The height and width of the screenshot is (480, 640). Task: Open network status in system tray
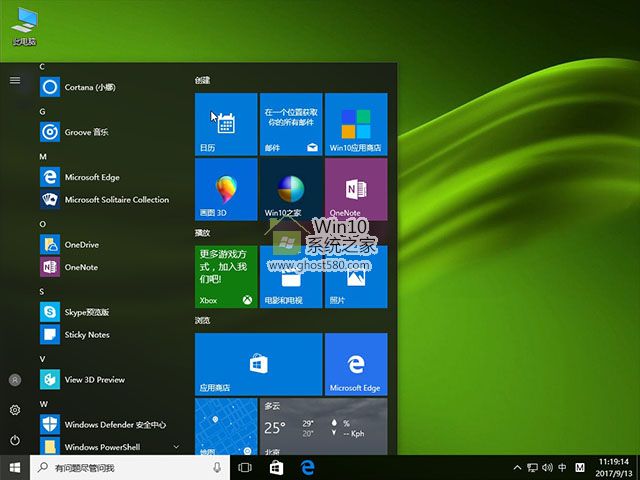532,468
